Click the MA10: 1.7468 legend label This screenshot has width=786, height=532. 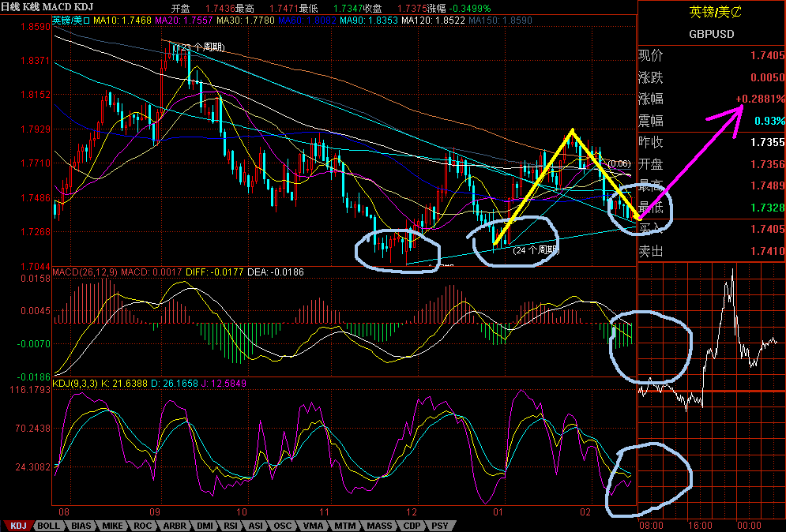coord(122,21)
